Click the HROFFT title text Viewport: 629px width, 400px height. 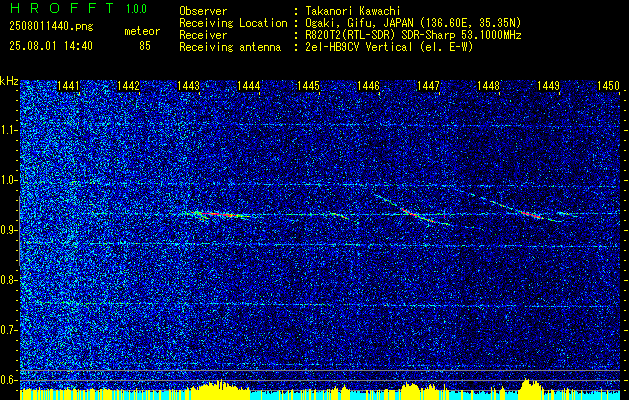[62, 8]
